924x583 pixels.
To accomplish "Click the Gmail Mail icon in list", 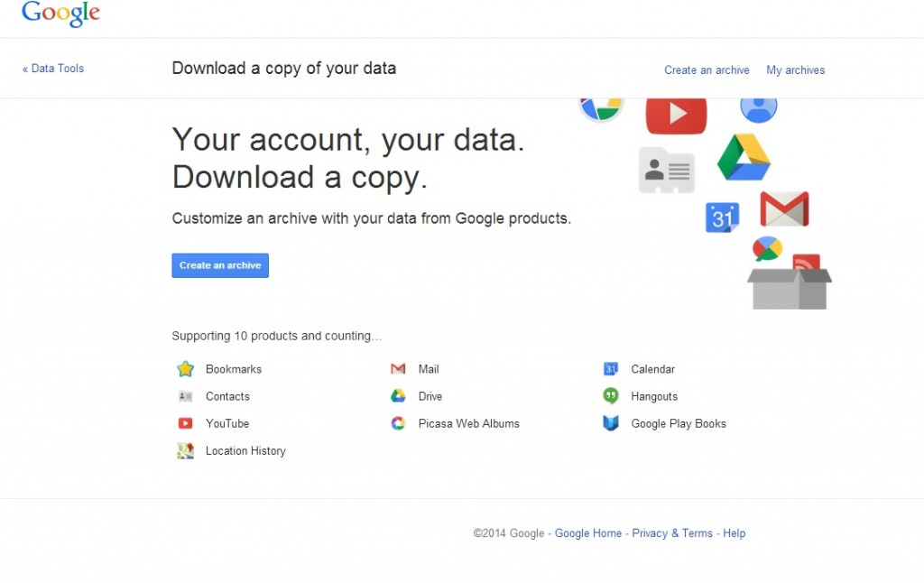I will 398,369.
